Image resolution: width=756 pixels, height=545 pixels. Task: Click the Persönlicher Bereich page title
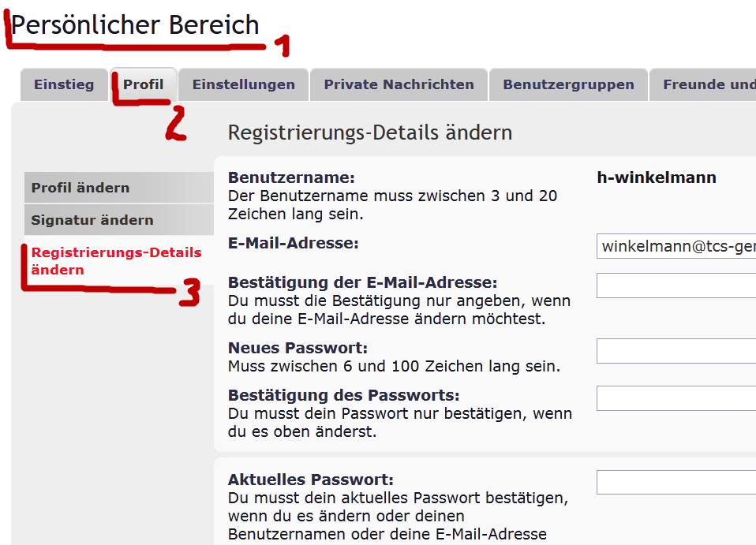tap(135, 25)
